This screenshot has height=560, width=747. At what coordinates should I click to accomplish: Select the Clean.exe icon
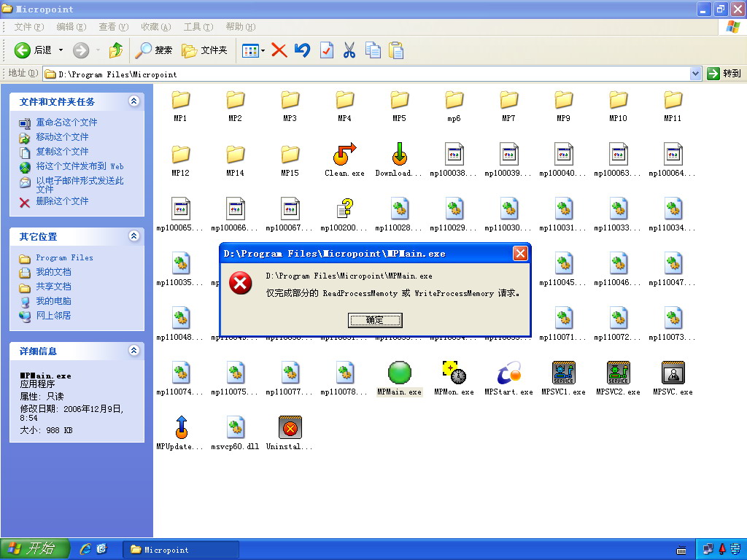(x=344, y=153)
